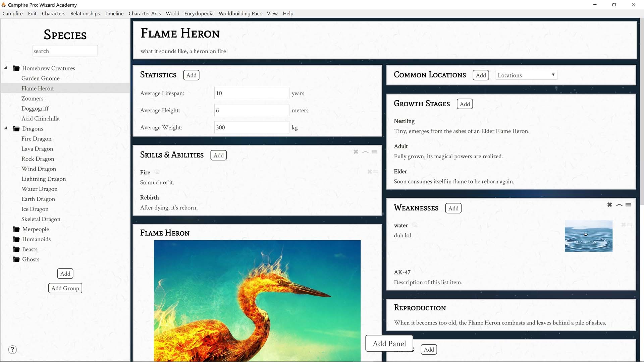
Task: Click the Campfire flame icon in the title bar
Action: click(4, 5)
